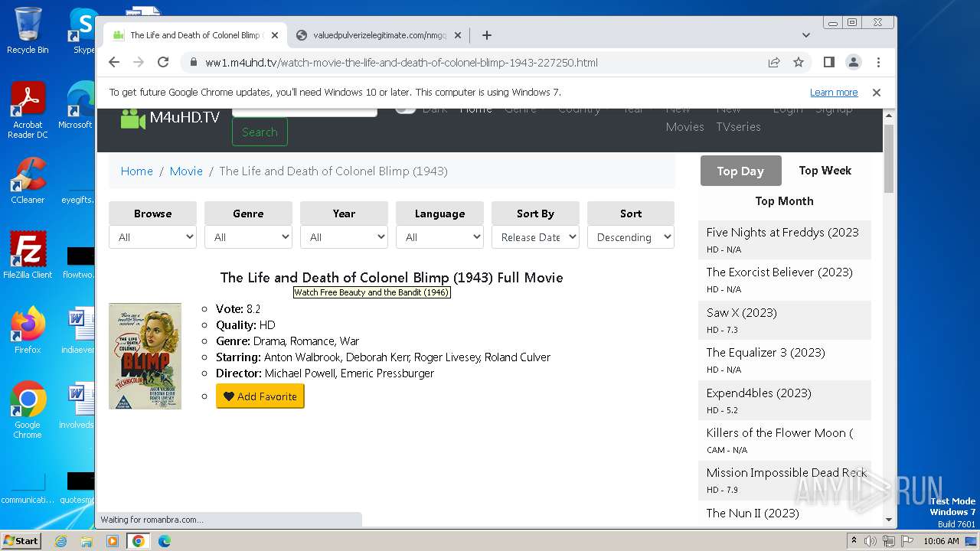Toggle the Dark mode switch
Screen dimensions: 980x551
point(405,112)
